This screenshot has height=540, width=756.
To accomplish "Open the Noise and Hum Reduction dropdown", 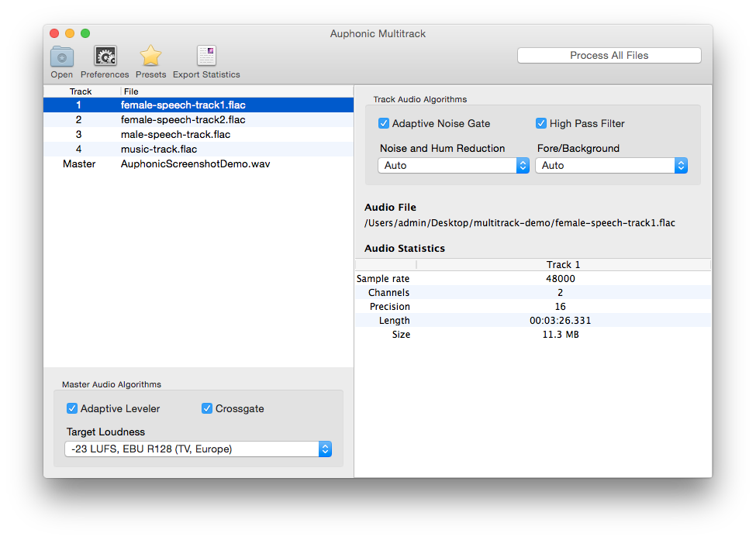I will coord(454,165).
